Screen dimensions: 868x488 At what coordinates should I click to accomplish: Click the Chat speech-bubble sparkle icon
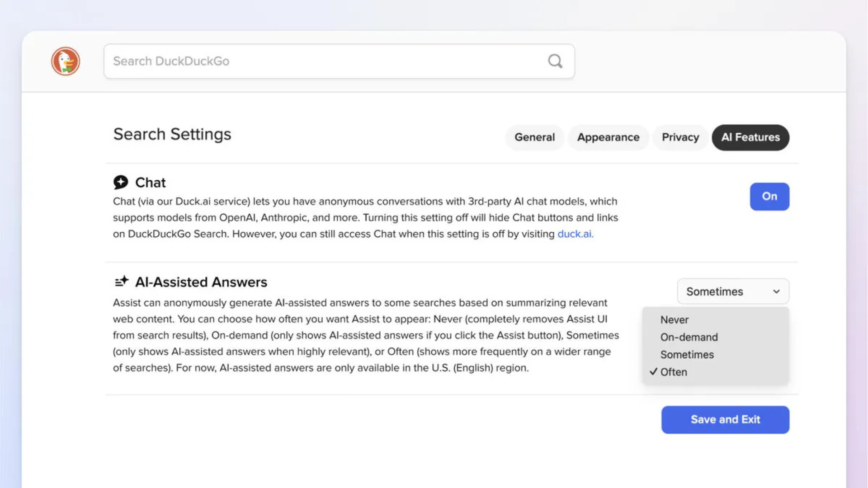(x=121, y=182)
